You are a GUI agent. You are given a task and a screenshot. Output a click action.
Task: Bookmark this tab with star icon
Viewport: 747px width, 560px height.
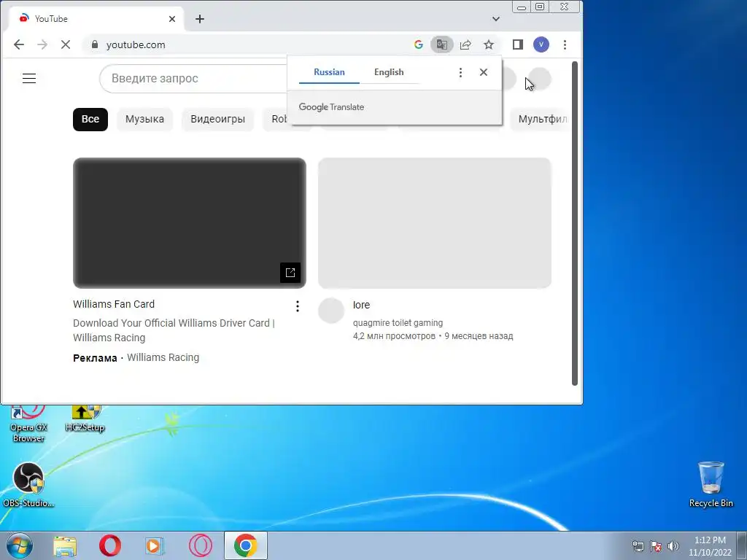pyautogui.click(x=489, y=44)
